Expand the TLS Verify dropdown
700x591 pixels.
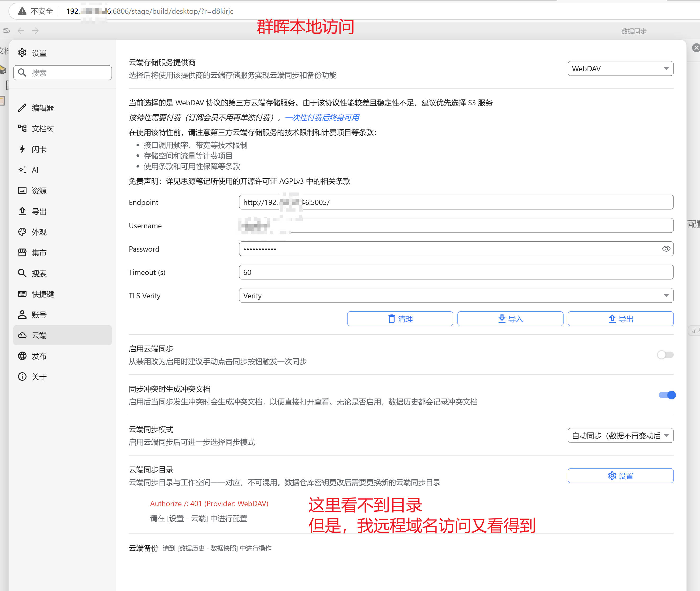[456, 295]
